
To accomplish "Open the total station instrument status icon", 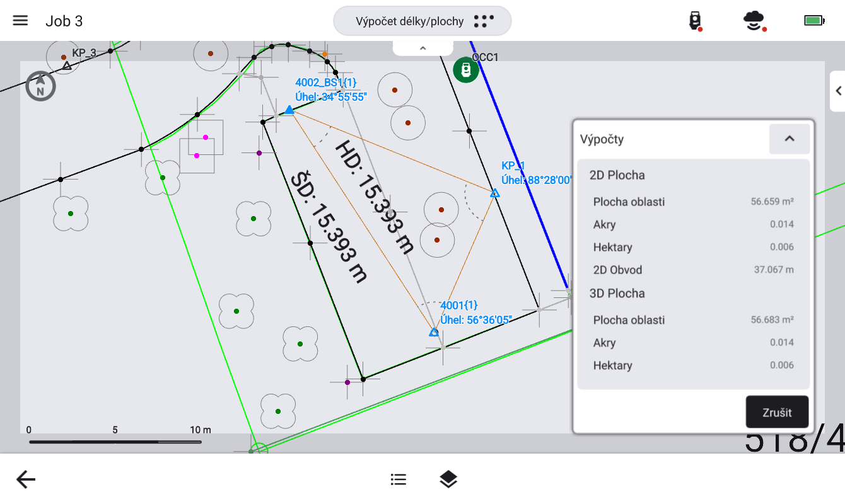I will 695,21.
